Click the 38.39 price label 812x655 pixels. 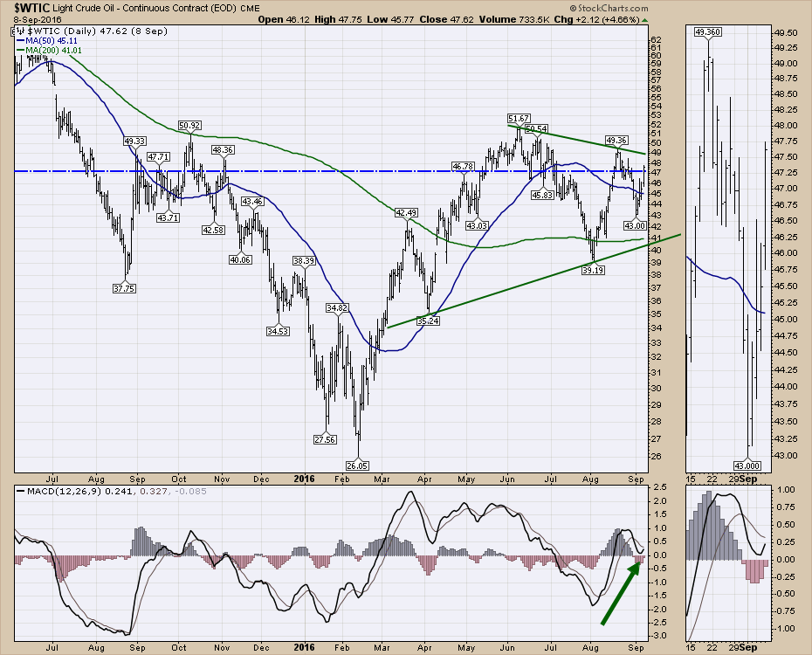304,260
